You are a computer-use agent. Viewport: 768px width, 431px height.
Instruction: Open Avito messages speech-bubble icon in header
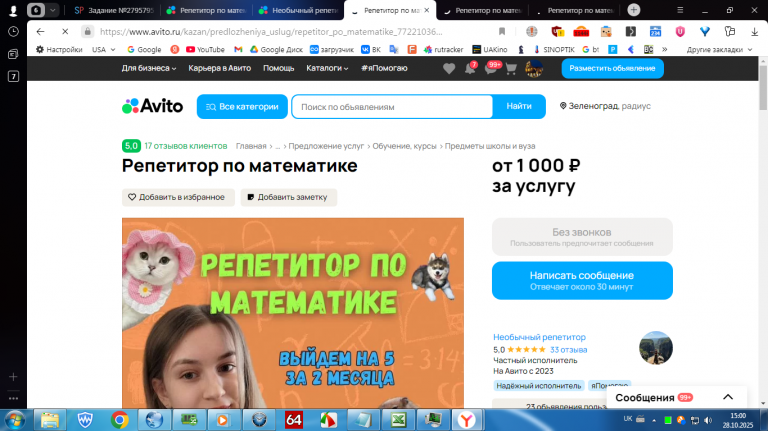[491, 68]
